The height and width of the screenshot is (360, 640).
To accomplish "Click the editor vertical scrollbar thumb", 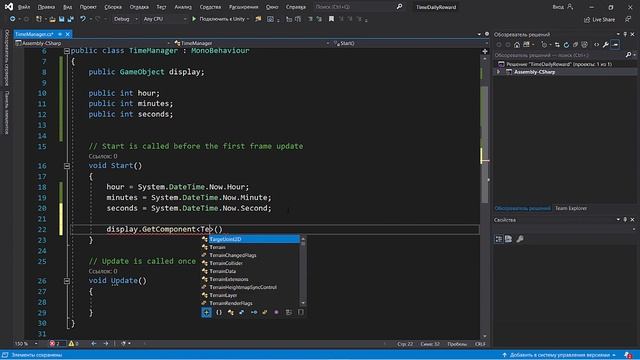I will (x=484, y=145).
